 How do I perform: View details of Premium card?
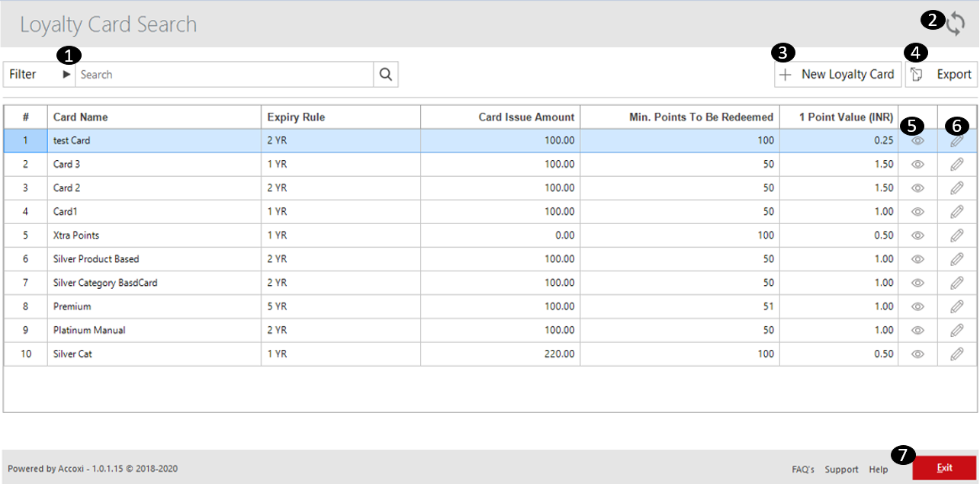coord(918,306)
